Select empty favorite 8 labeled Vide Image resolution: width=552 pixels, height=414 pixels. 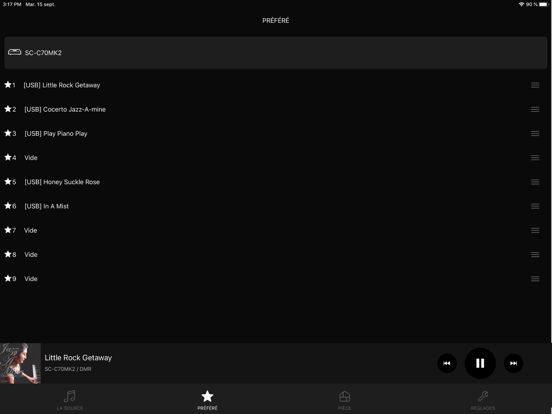[x=31, y=255]
